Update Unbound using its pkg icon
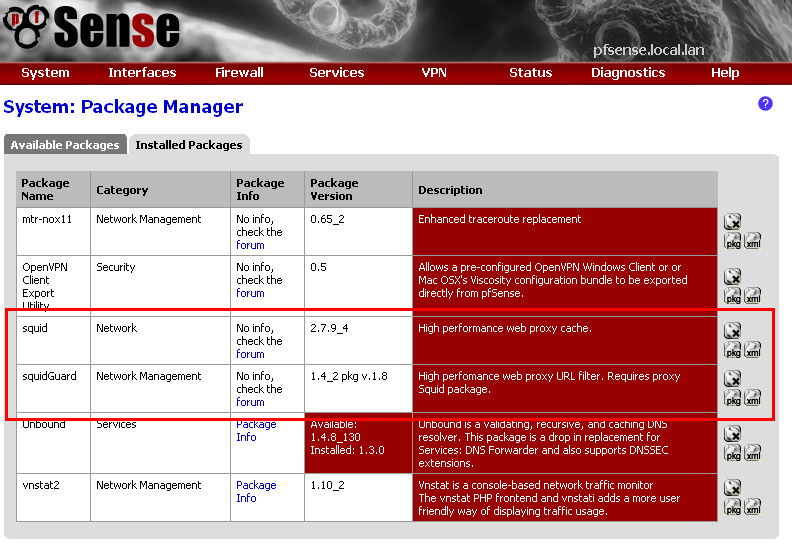792x553 pixels. tap(732, 453)
